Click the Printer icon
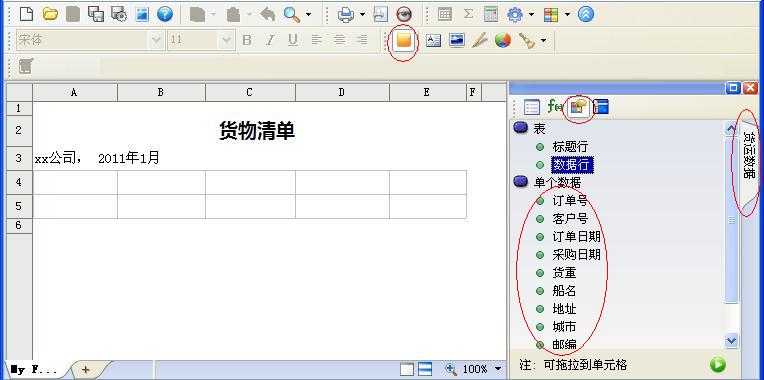This screenshot has width=764, height=380. tap(346, 15)
